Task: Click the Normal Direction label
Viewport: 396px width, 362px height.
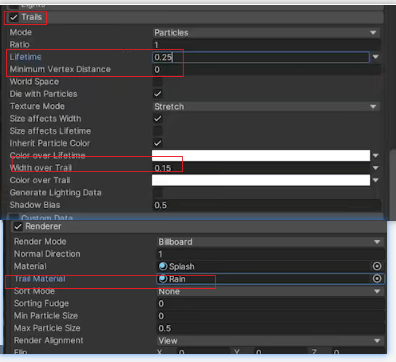Action: (x=47, y=254)
